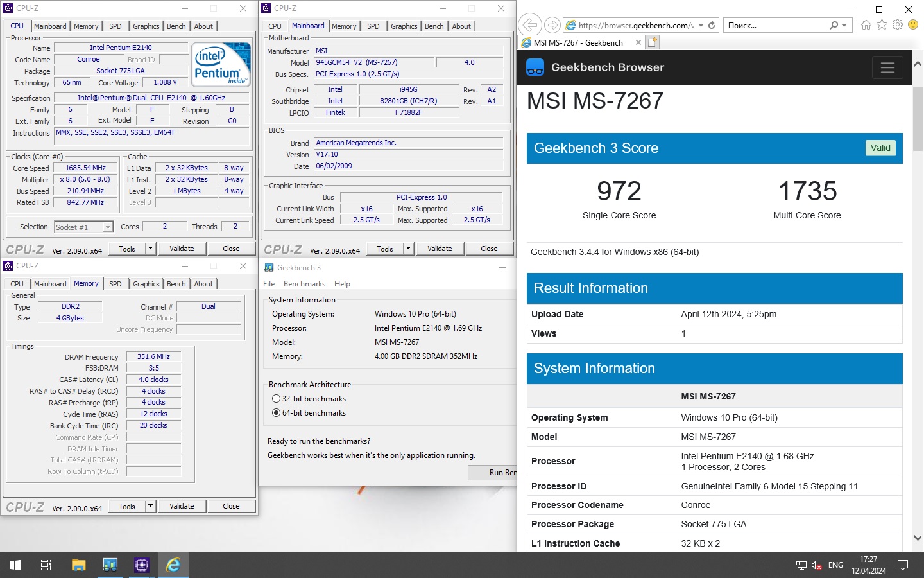The image size is (924, 578).
Task: Click Close in the Mainboard window
Action: pyautogui.click(x=489, y=249)
